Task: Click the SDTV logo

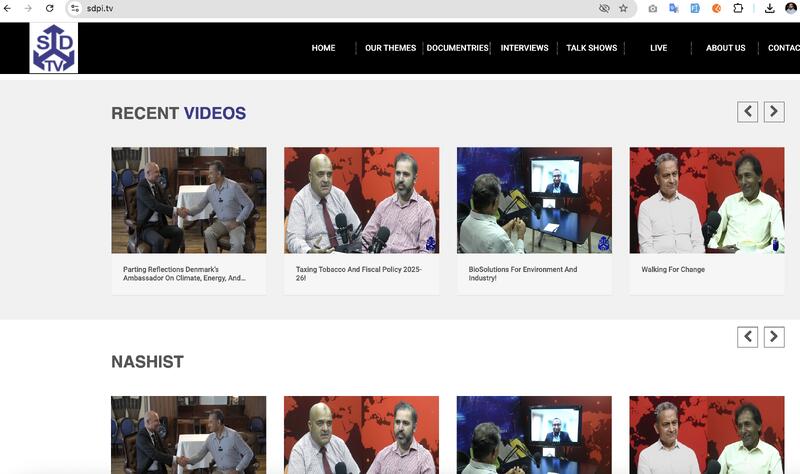Action: [x=54, y=48]
